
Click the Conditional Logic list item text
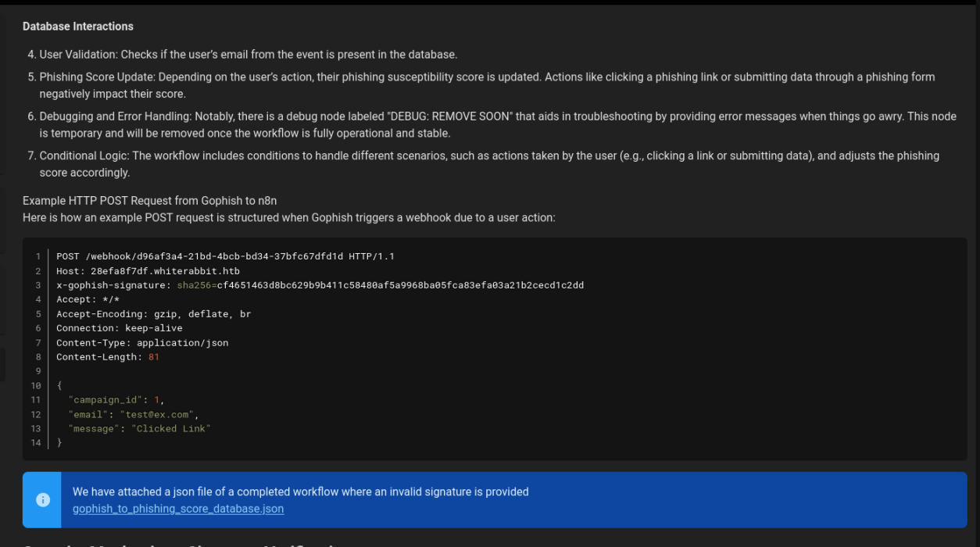click(488, 156)
